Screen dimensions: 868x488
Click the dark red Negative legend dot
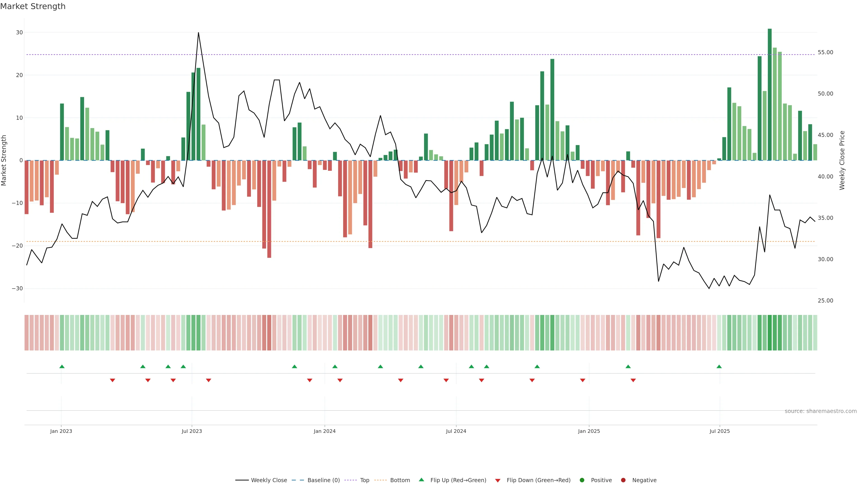coord(623,480)
